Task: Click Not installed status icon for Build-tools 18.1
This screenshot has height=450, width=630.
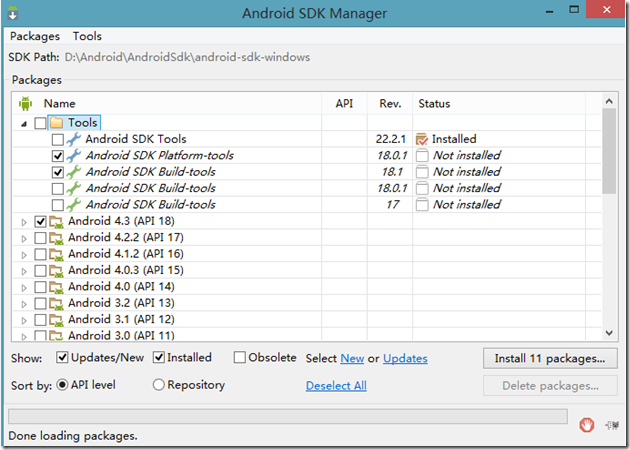Action: point(422,172)
